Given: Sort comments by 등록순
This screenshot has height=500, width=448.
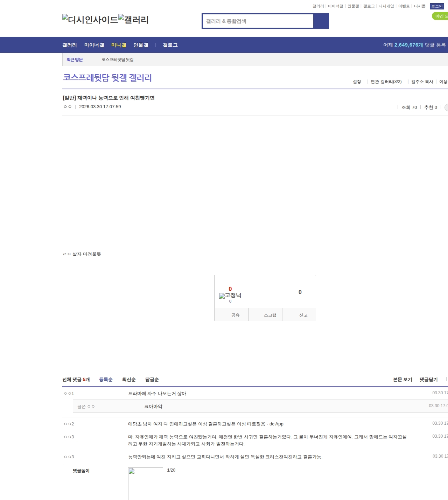Looking at the screenshot, I should tap(106, 380).
